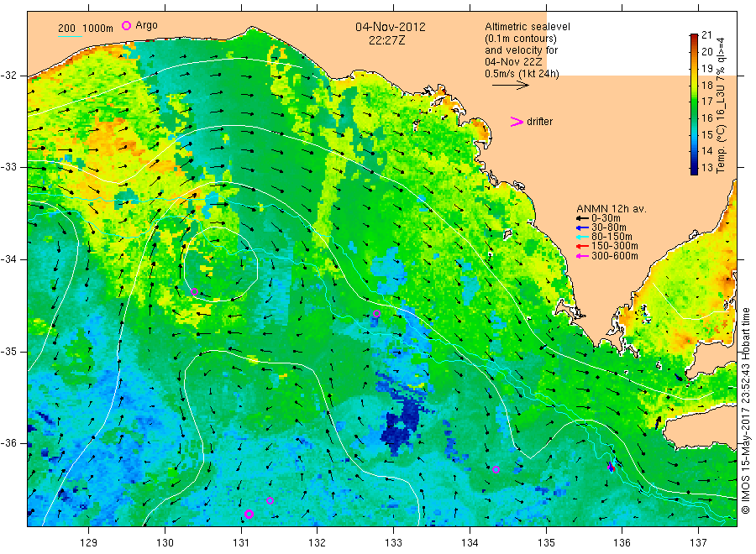Click the temperature color bar

coord(694,104)
